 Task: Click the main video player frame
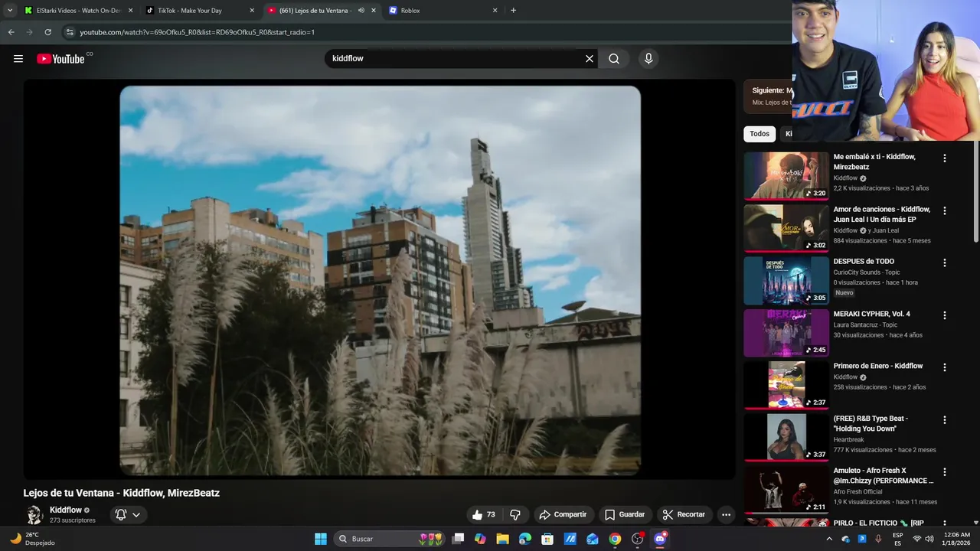point(380,280)
